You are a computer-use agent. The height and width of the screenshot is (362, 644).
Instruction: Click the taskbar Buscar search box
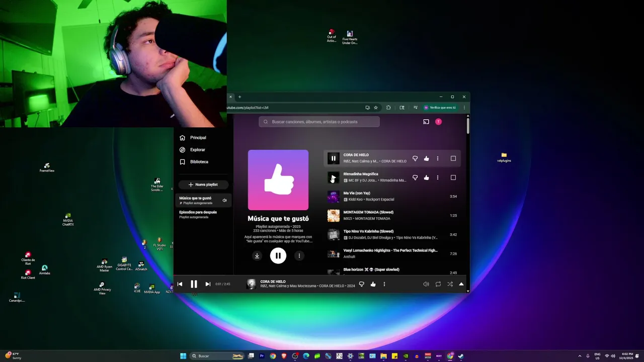217,356
